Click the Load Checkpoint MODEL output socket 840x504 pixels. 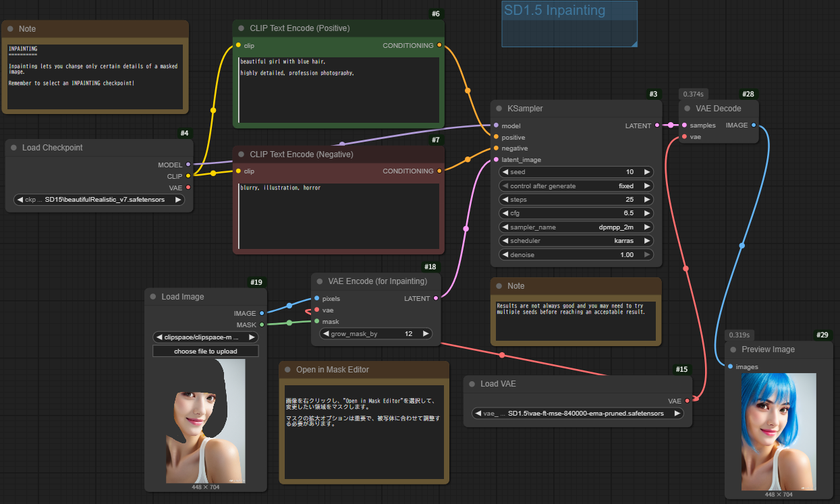click(188, 165)
